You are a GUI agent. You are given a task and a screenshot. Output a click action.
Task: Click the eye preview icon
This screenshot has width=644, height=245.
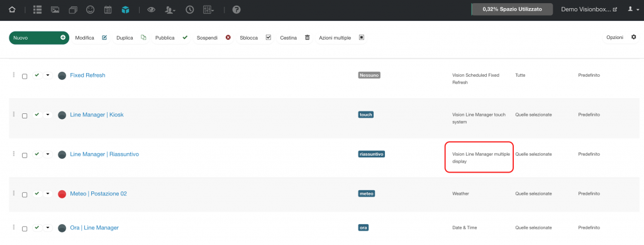point(151,10)
